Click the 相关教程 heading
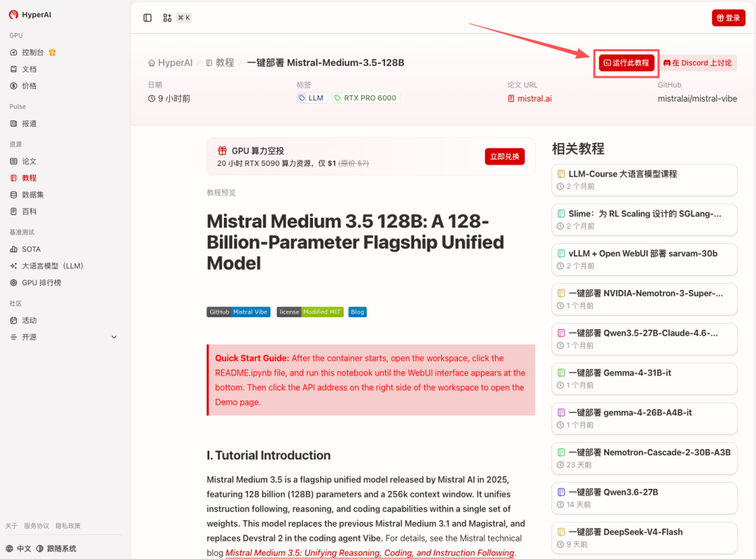This screenshot has height=559, width=756. point(578,149)
